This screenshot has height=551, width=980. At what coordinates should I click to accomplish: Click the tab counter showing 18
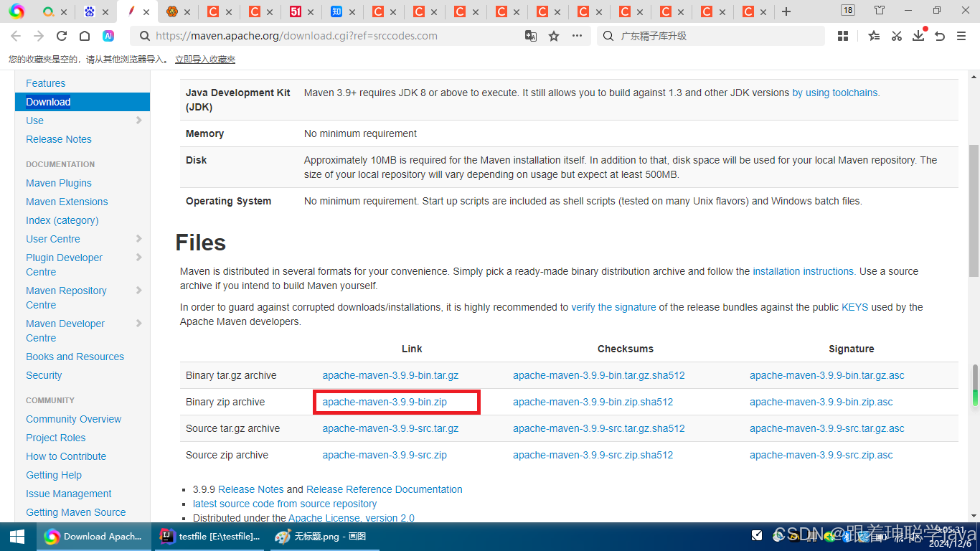tap(848, 10)
